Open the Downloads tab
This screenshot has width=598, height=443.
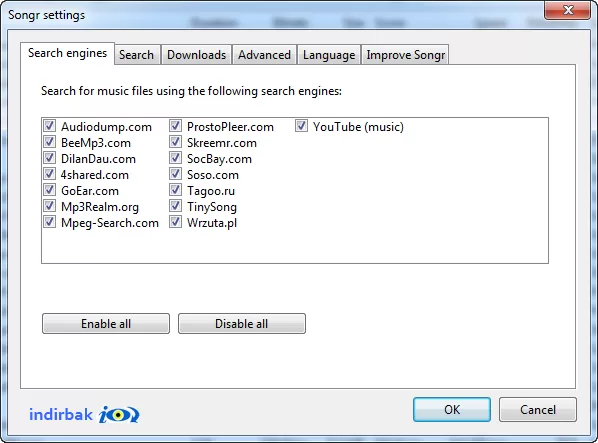(x=196, y=55)
